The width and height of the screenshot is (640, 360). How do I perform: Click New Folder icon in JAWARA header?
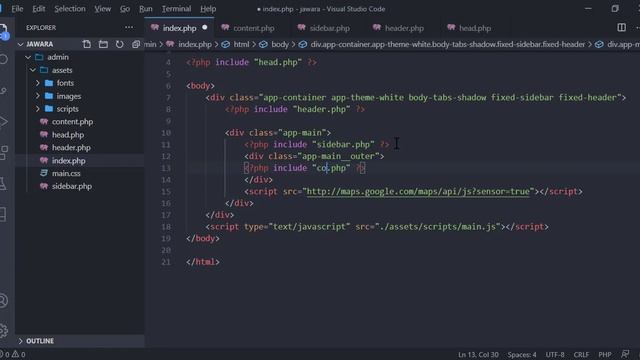103,44
